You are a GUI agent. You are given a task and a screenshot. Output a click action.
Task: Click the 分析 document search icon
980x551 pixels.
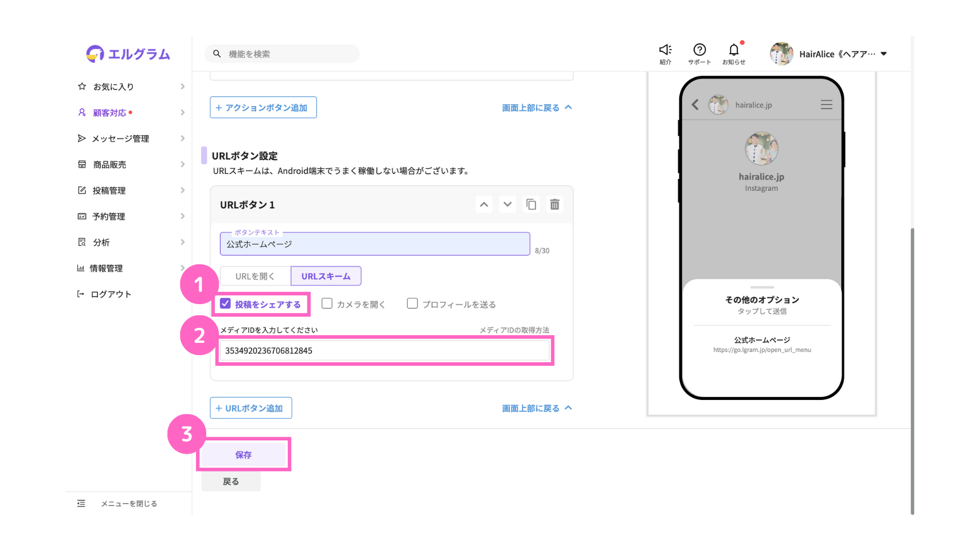tap(82, 242)
